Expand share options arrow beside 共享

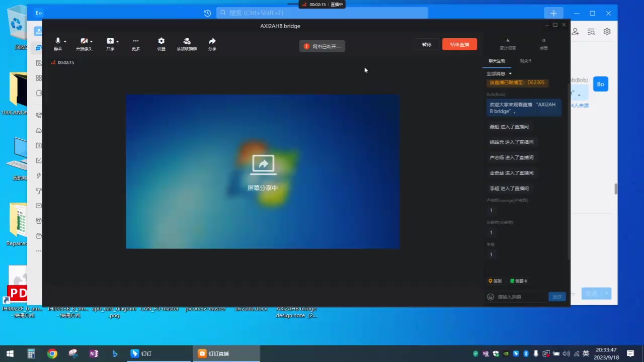tap(117, 42)
